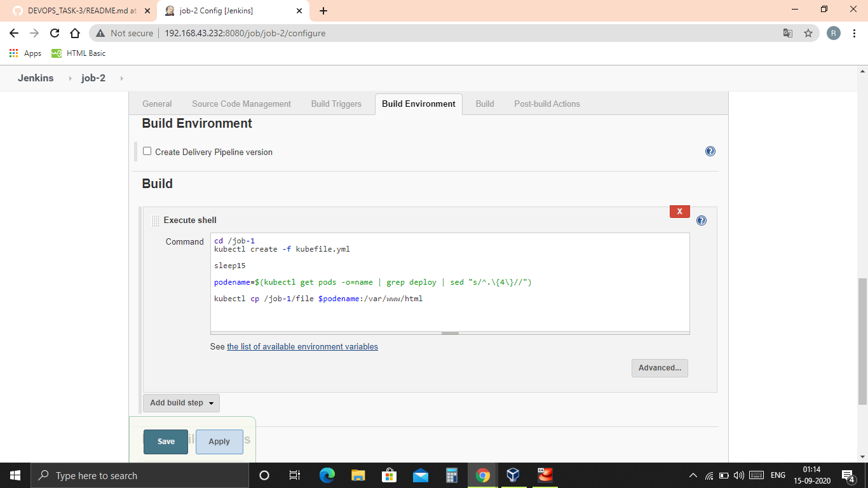Select the job-2 Config Jenkins browser tab
The image size is (868, 488).
coord(233,11)
